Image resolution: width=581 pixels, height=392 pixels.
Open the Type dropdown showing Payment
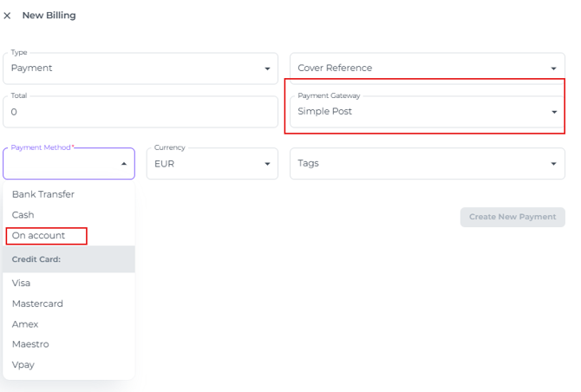click(139, 69)
